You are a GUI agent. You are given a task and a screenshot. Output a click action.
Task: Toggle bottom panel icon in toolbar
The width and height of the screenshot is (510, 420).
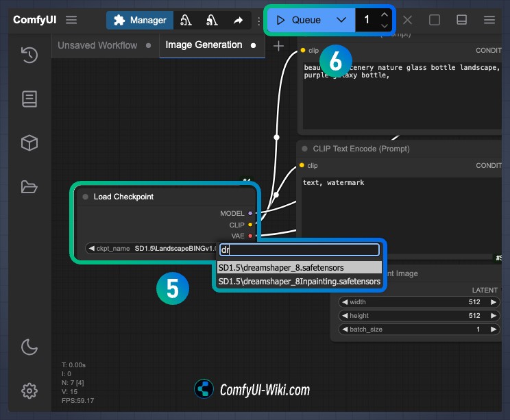[x=461, y=20]
